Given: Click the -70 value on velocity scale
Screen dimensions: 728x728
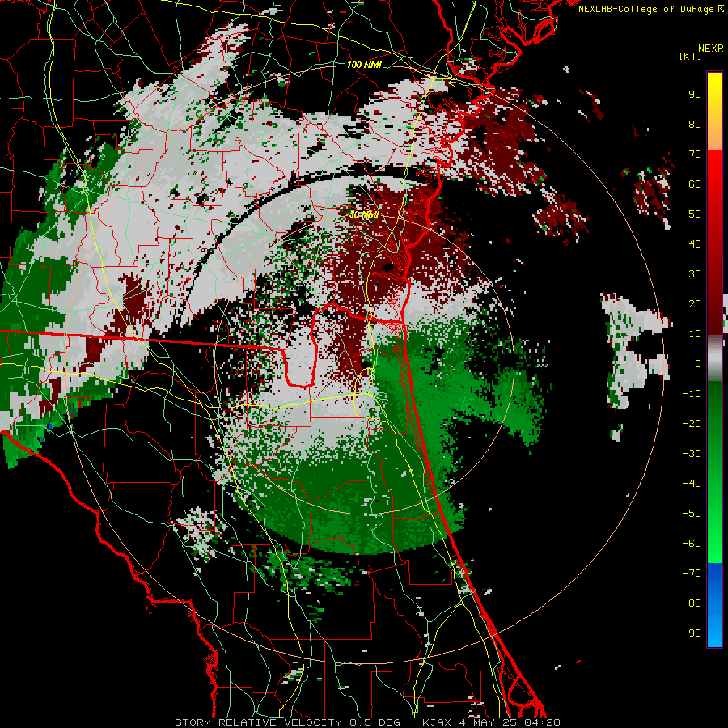Looking at the screenshot, I should 692,574.
